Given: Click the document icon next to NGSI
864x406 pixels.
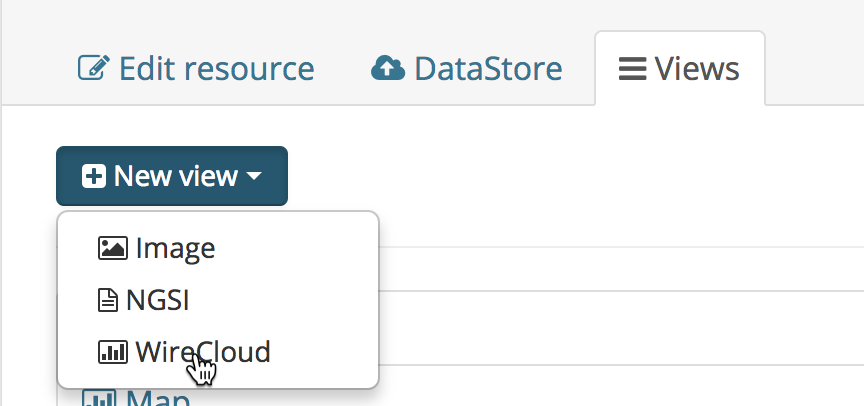Looking at the screenshot, I should 108,301.
